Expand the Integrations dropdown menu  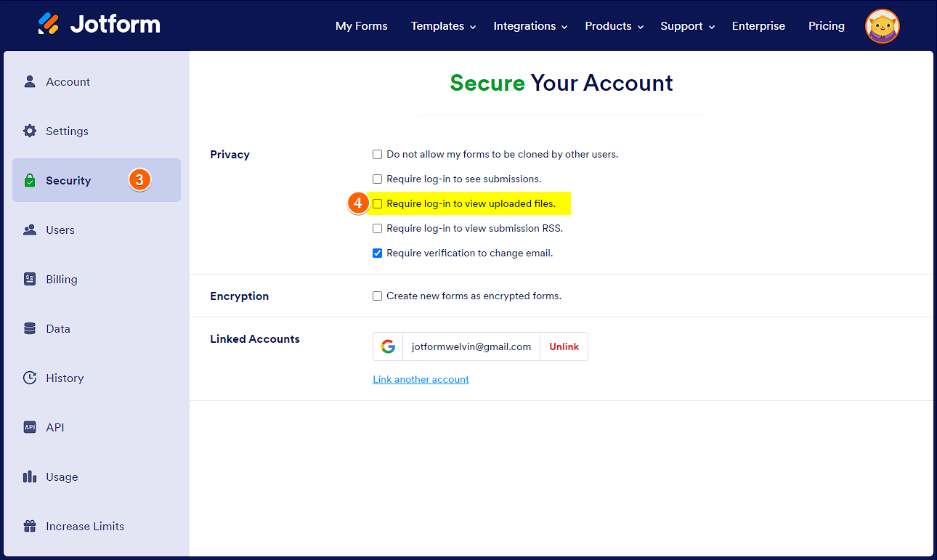coord(530,26)
